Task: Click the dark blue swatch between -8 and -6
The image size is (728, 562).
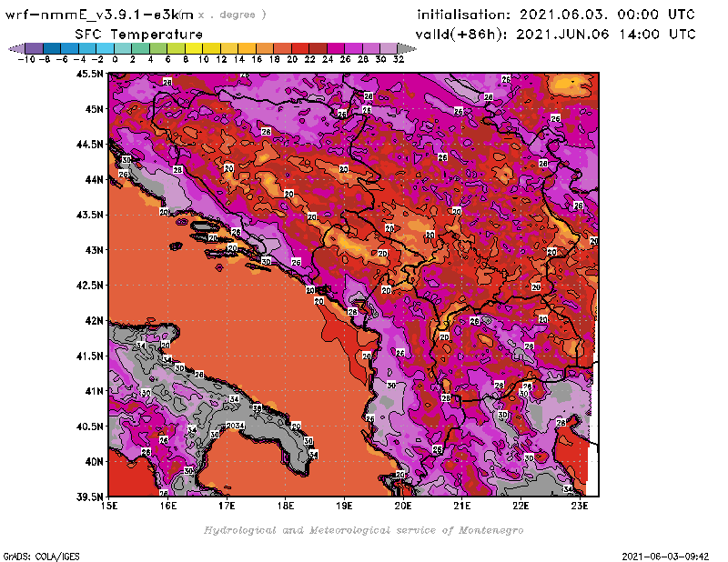Action: pyautogui.click(x=52, y=48)
